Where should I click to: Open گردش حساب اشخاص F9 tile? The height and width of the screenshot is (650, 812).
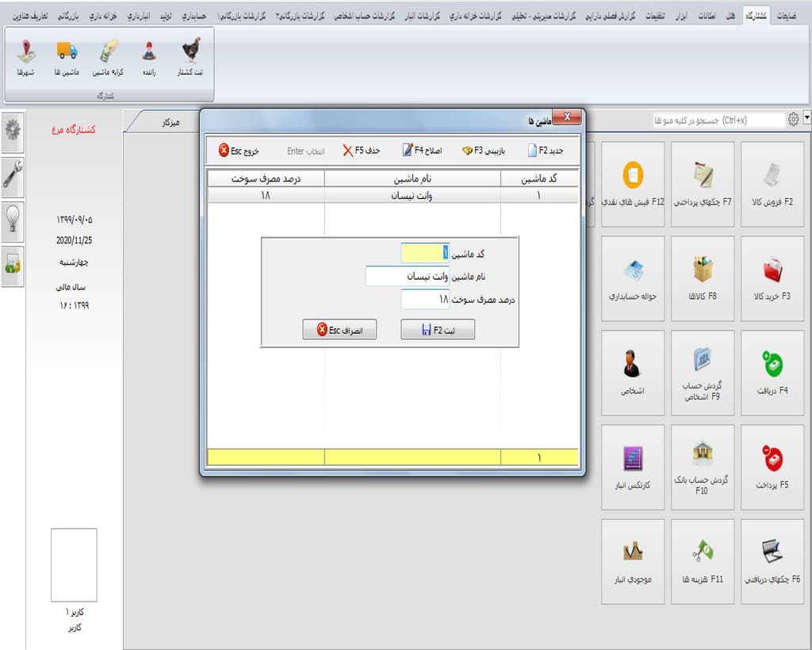tap(703, 373)
